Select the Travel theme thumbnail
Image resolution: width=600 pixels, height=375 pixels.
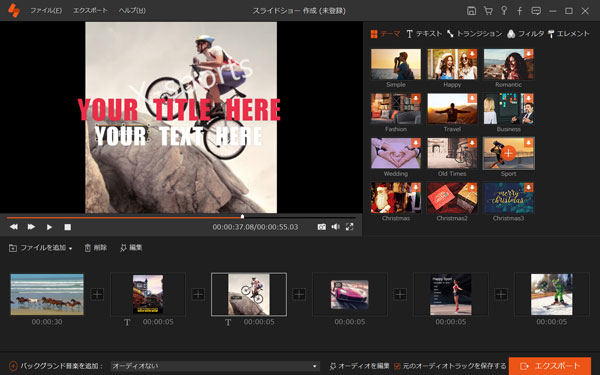click(x=452, y=109)
